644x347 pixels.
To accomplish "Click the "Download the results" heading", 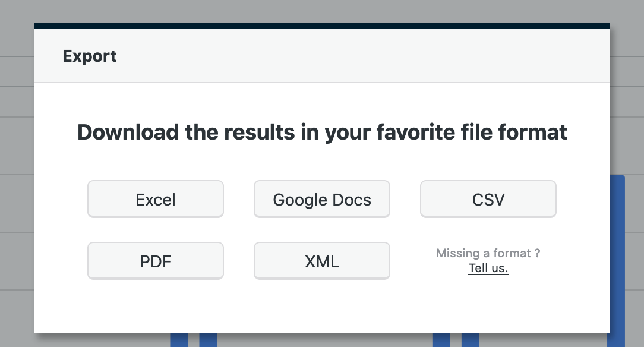I will pos(322,132).
